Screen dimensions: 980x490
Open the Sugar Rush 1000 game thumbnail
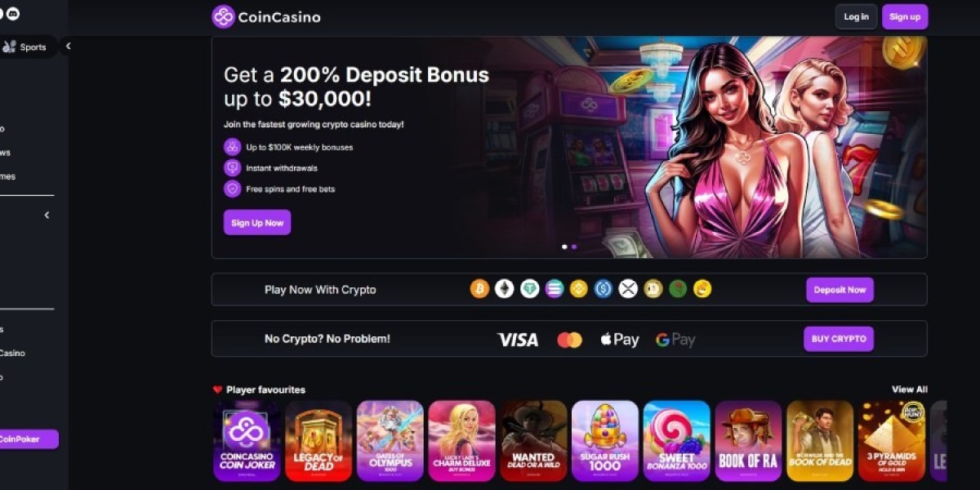point(605,441)
